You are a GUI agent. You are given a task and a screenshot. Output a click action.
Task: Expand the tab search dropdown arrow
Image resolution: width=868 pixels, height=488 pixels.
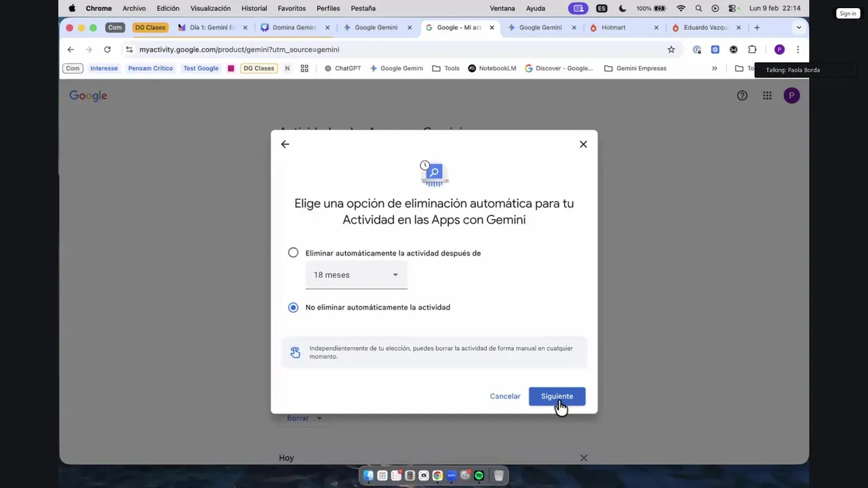799,28
